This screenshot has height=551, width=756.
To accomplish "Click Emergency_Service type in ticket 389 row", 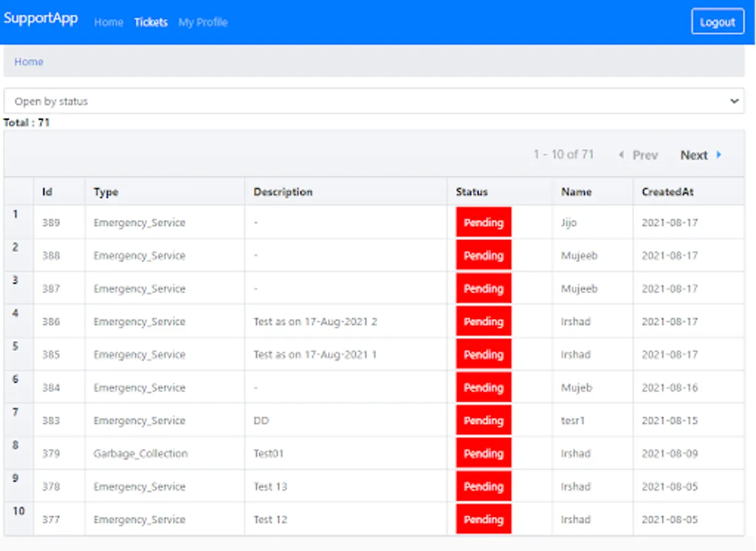I will [140, 223].
